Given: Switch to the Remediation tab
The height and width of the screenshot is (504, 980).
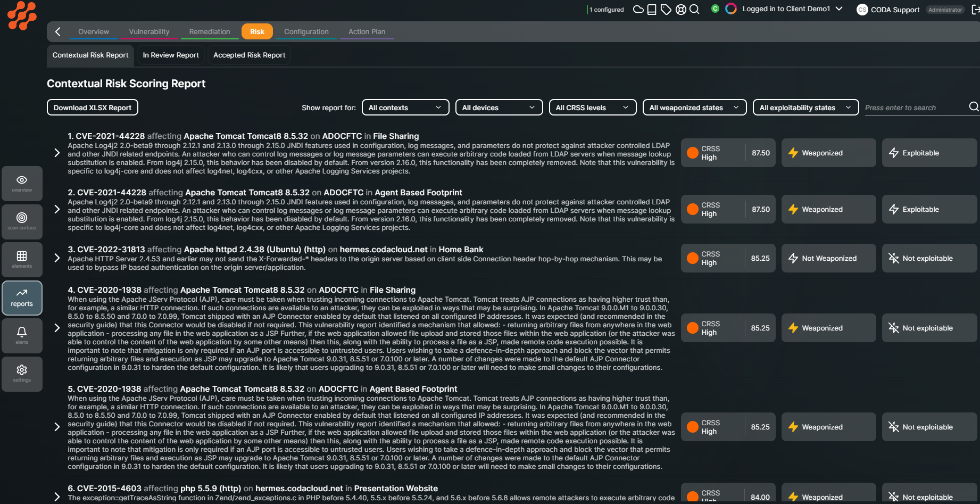Looking at the screenshot, I should pos(210,32).
